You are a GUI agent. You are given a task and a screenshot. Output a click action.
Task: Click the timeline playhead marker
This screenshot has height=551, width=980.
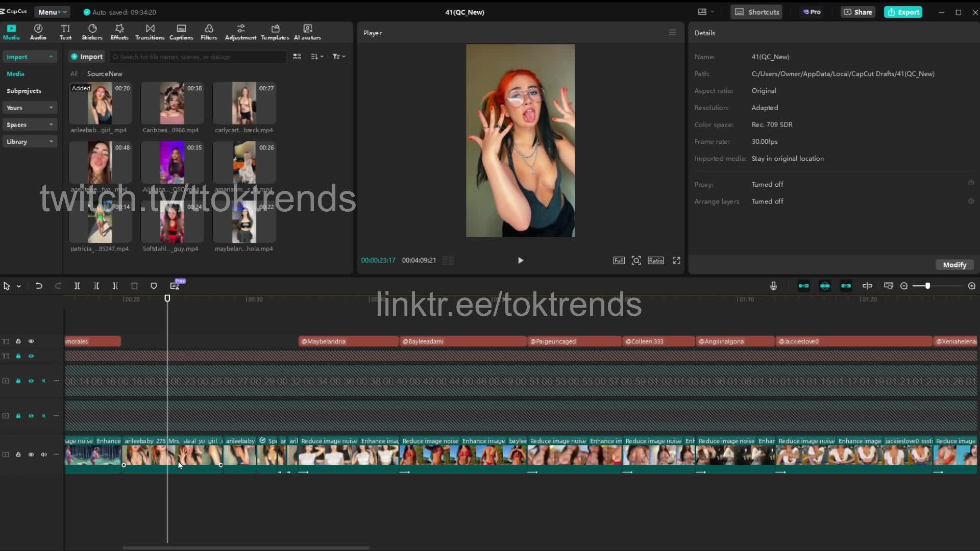point(167,298)
